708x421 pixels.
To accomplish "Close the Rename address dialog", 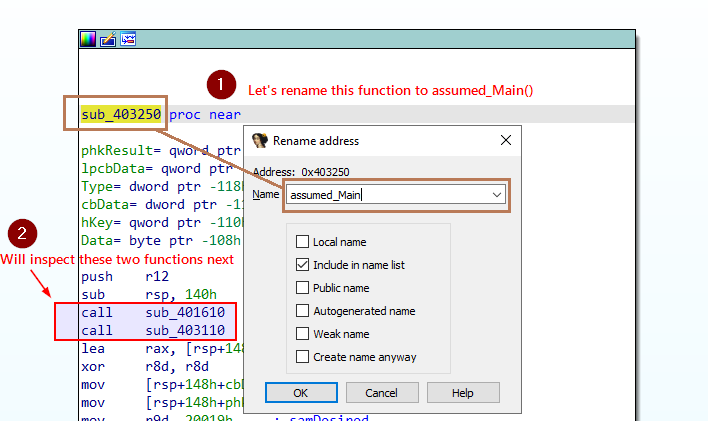I will (x=506, y=140).
